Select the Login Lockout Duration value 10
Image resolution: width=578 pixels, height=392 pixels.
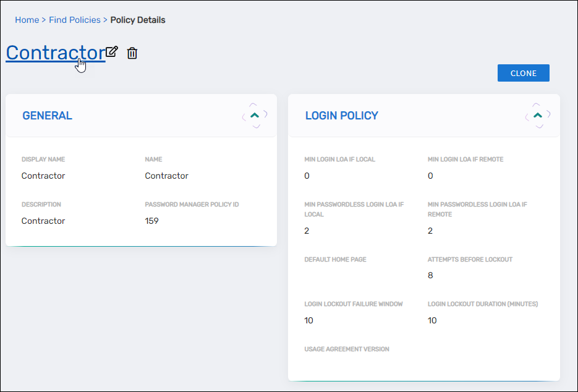(x=431, y=320)
